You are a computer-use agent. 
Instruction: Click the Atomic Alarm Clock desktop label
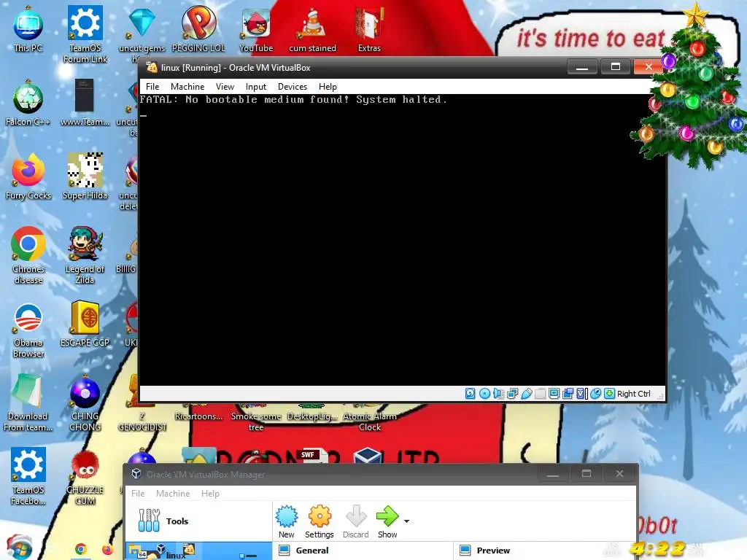370,421
